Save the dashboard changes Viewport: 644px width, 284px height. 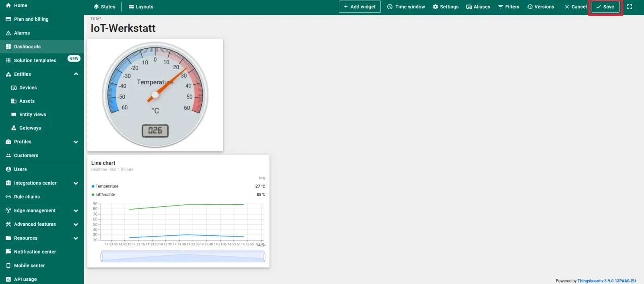pos(605,7)
